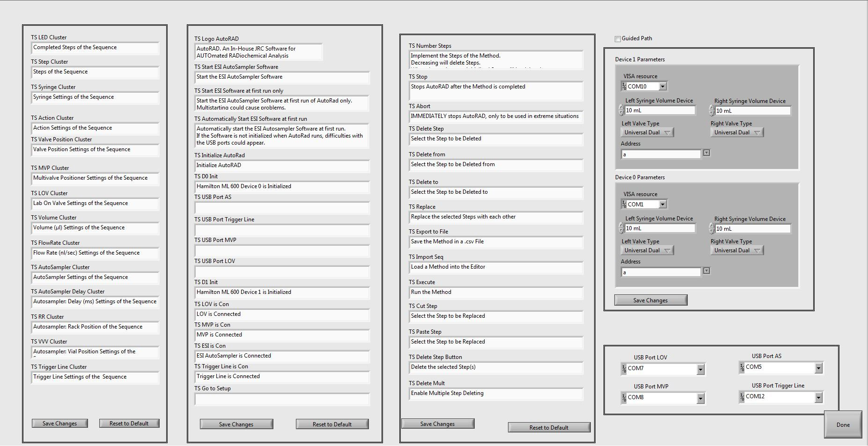868x446 pixels.
Task: Click Reset to Default below TS Trigger Line Cluster
Action: [129, 424]
